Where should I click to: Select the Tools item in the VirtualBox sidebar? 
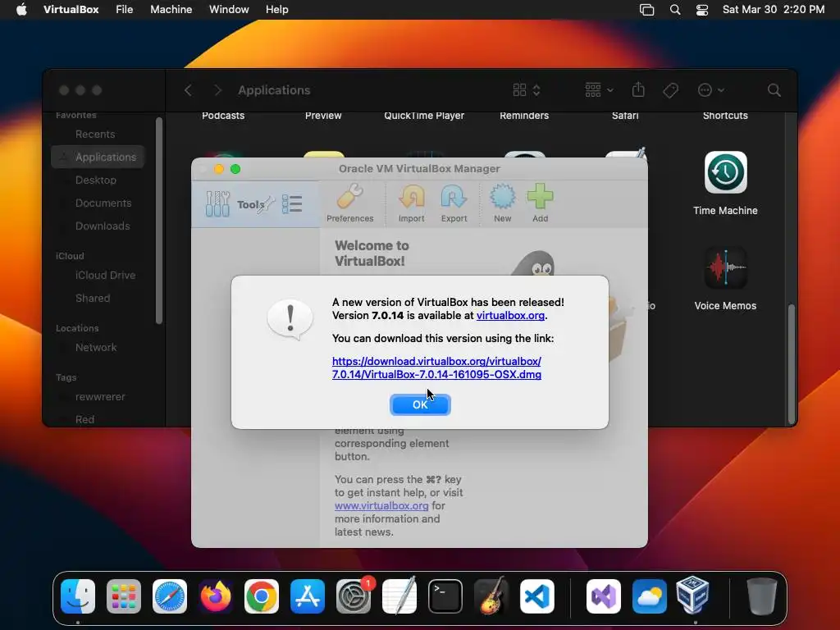[256, 204]
